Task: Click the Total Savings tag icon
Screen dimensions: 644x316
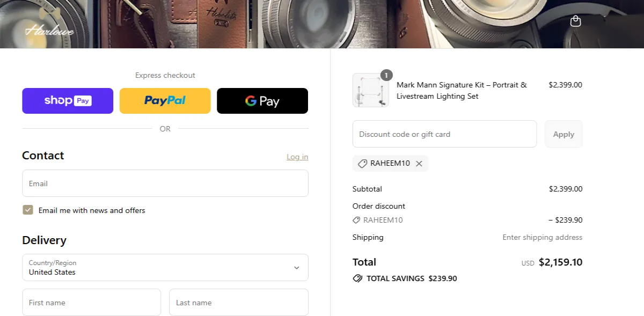Action: [357, 278]
